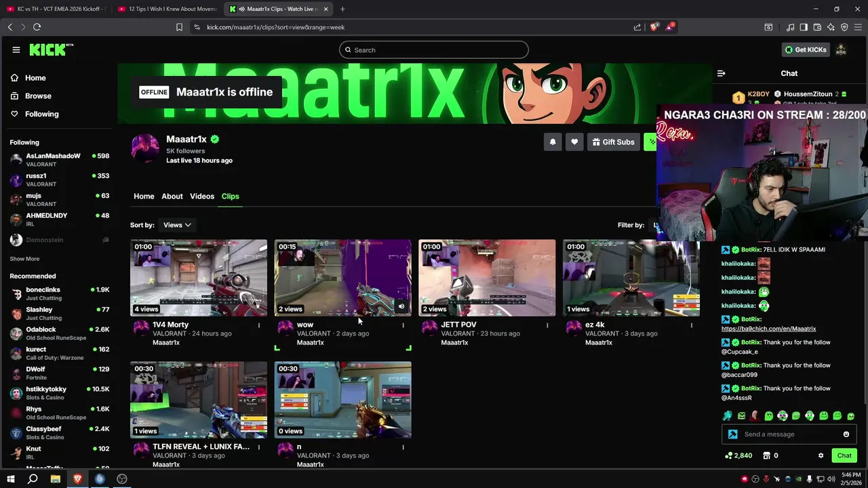Toggle the follow heart button for Maaatr1x

574,142
